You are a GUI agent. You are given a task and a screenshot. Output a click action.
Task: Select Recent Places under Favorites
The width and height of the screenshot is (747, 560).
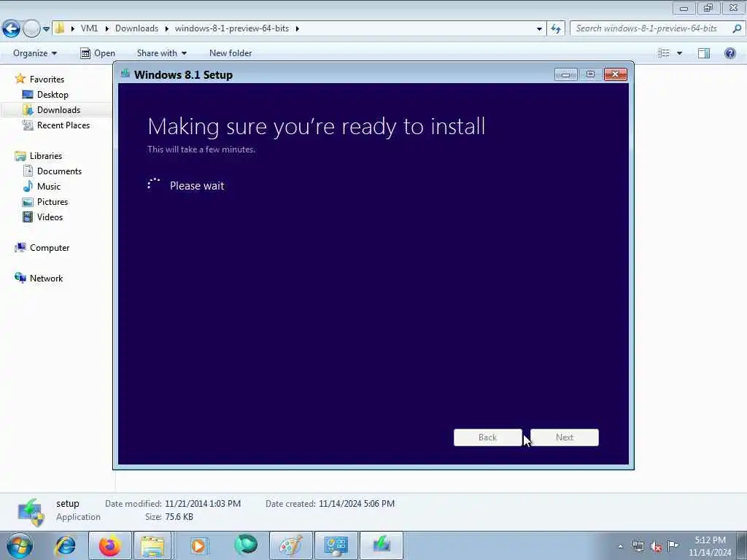pyautogui.click(x=63, y=125)
